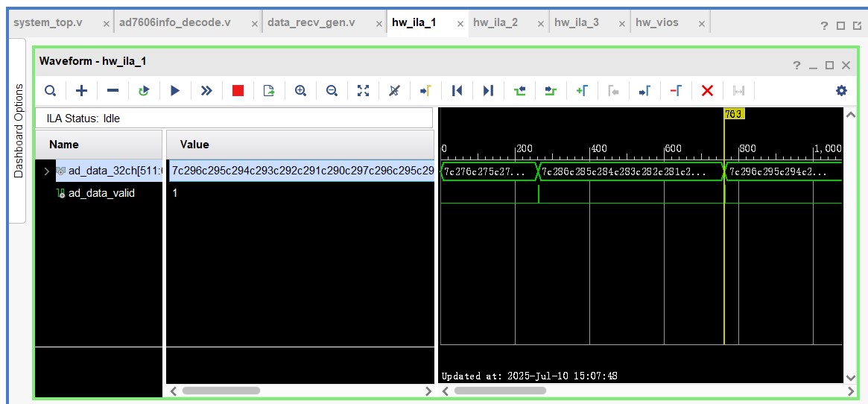868x404 pixels.
Task: Jump to the last time icon
Action: pos(488,91)
